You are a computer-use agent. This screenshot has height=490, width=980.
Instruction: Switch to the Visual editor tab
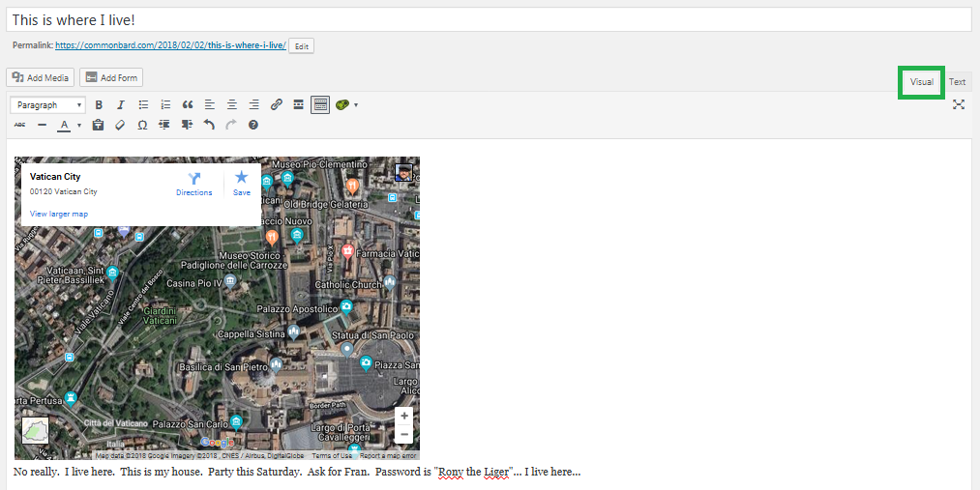point(921,82)
